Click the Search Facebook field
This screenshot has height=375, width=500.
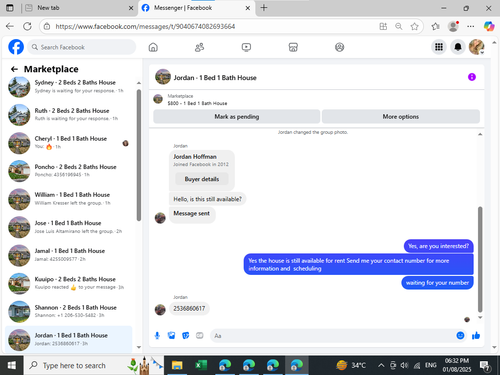[x=82, y=47]
